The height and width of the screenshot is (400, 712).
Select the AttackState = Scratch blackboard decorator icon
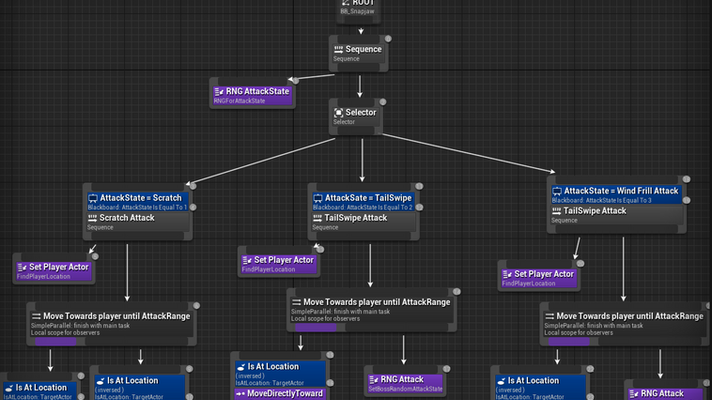(93, 198)
